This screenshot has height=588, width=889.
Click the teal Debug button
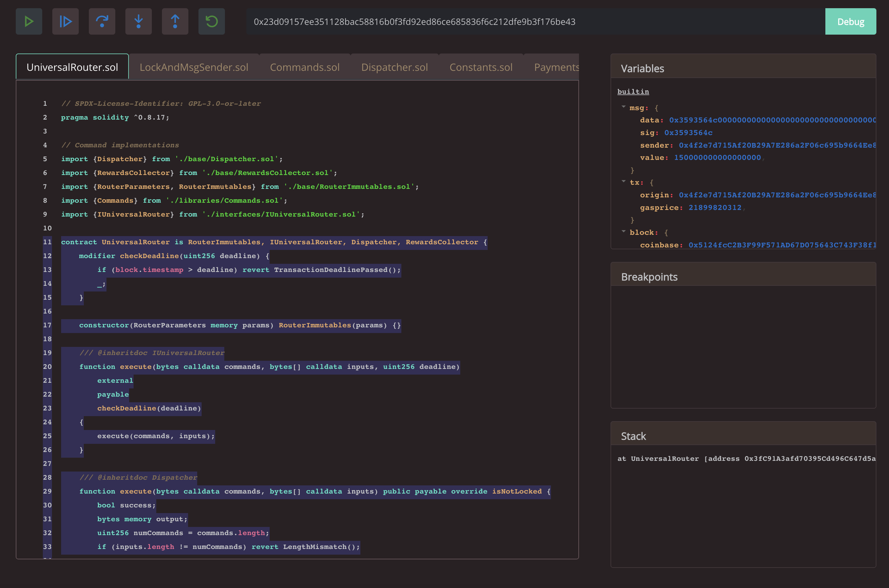(x=850, y=21)
